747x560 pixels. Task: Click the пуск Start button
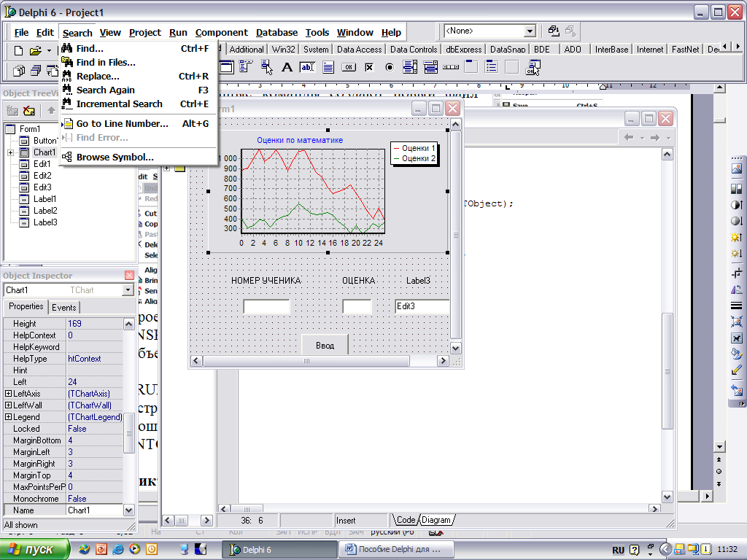pyautogui.click(x=34, y=550)
